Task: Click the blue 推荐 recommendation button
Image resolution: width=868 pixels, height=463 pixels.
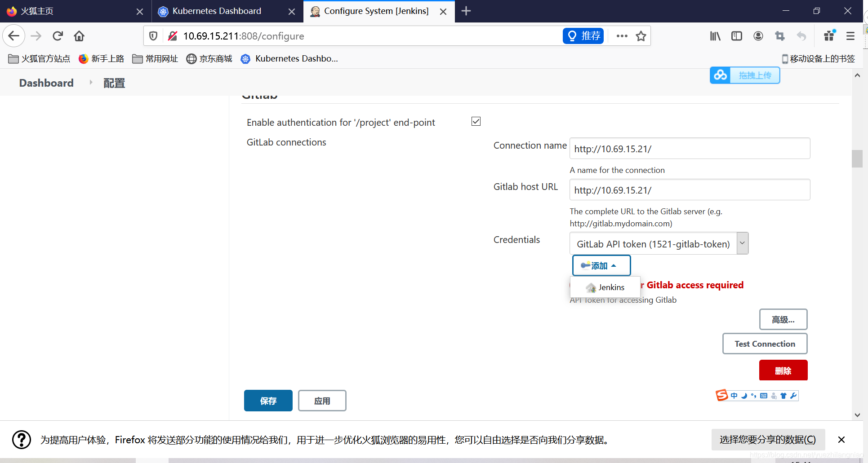Action: click(583, 36)
